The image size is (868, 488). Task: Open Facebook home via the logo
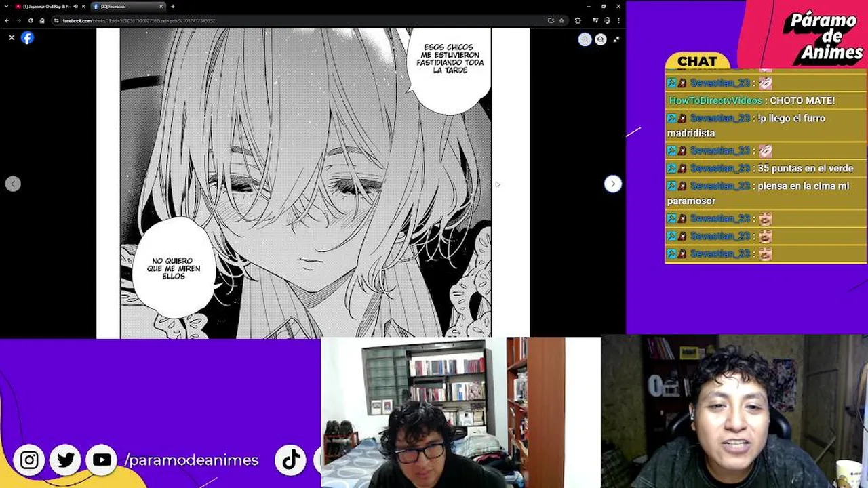pos(27,38)
